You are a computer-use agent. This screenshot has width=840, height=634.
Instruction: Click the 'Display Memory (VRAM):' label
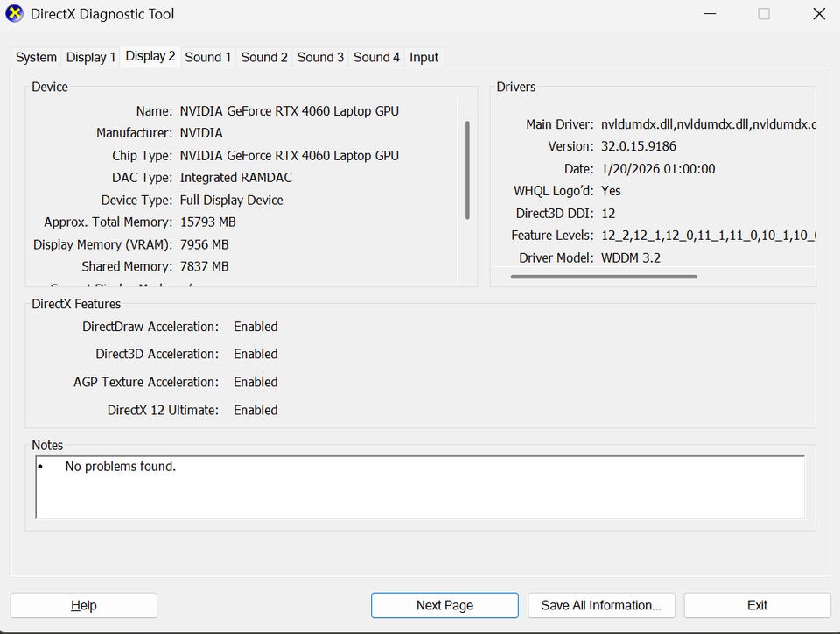pyautogui.click(x=103, y=244)
